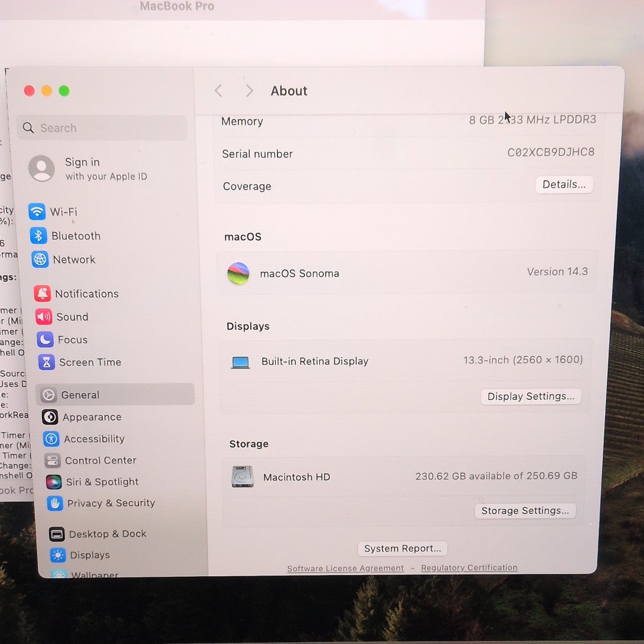The image size is (644, 644).
Task: Click 230.62 GB available of 250.69 GB
Action: tap(496, 476)
